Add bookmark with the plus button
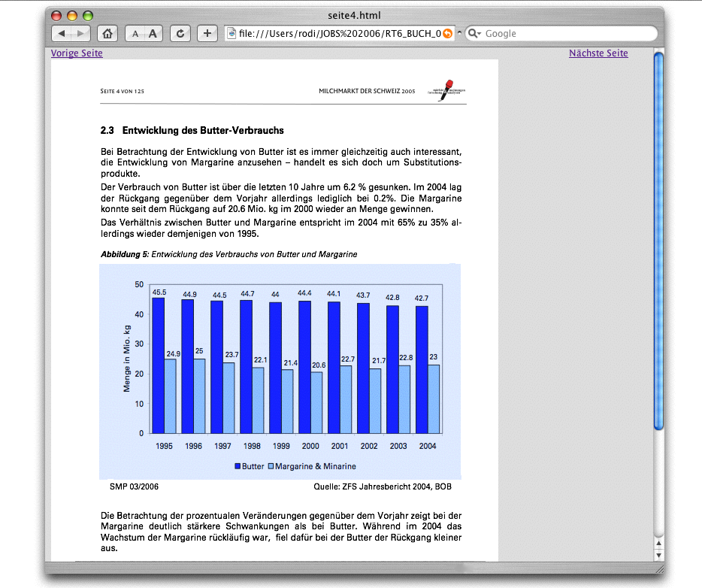The height and width of the screenshot is (588, 702). click(x=207, y=33)
